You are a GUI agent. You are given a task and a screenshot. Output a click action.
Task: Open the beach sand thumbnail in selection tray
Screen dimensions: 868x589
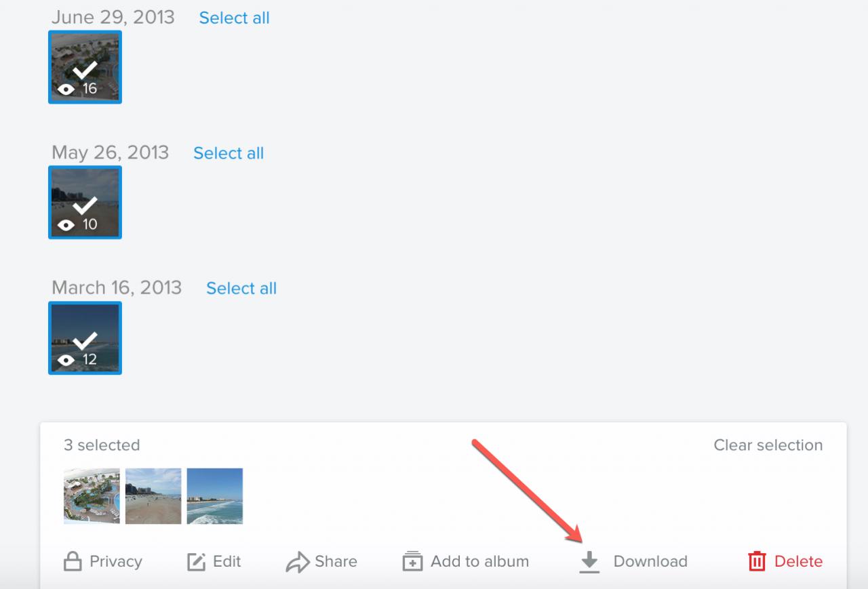click(x=153, y=496)
